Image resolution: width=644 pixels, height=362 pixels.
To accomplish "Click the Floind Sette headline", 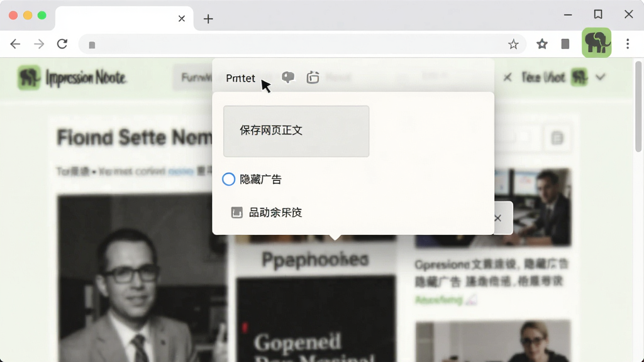I will pos(135,138).
